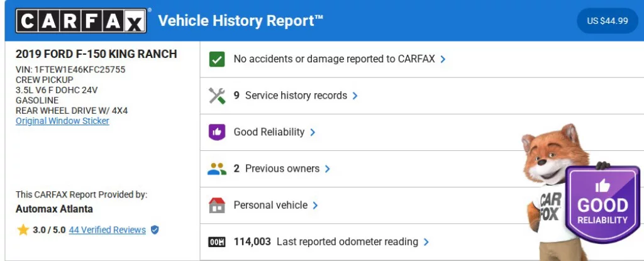Open the Original Window Sticker link
This screenshot has height=261, width=644.
pyautogui.click(x=62, y=121)
